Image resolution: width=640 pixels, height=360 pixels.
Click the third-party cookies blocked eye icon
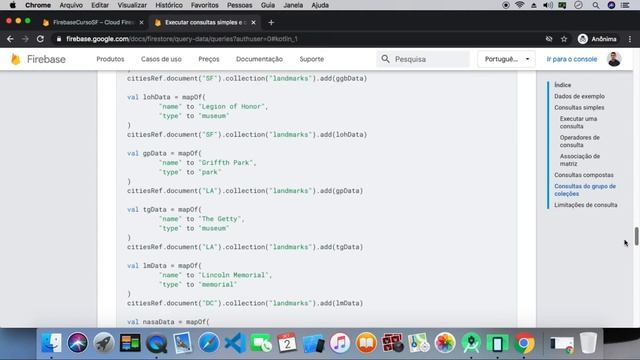point(549,39)
